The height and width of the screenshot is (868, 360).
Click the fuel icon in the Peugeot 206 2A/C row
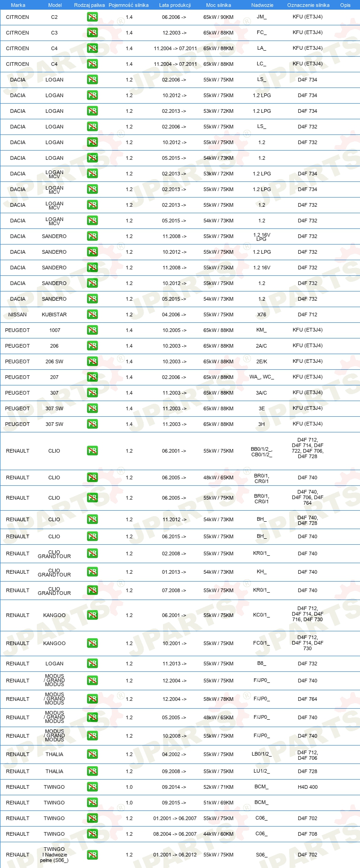pyautogui.click(x=93, y=346)
